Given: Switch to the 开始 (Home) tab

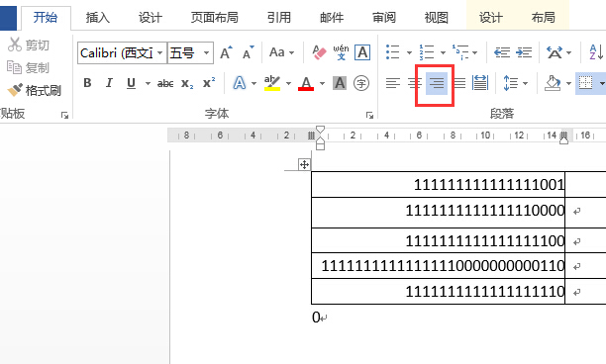Looking at the screenshot, I should point(46,18).
